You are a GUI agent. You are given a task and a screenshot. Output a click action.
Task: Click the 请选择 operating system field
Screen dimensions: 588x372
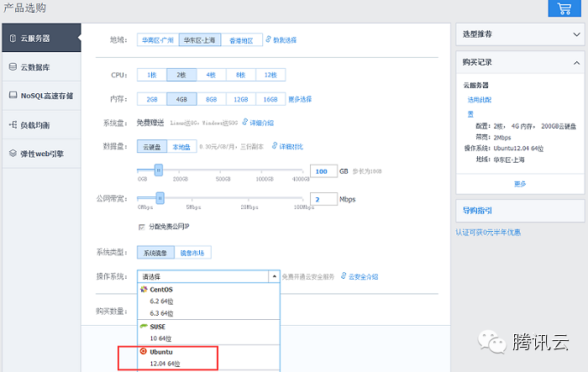203,276
